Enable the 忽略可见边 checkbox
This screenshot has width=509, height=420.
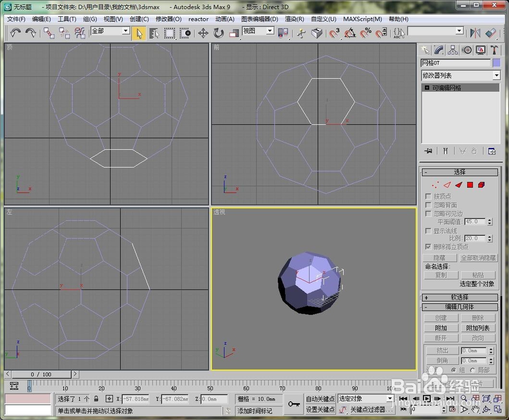(428, 214)
